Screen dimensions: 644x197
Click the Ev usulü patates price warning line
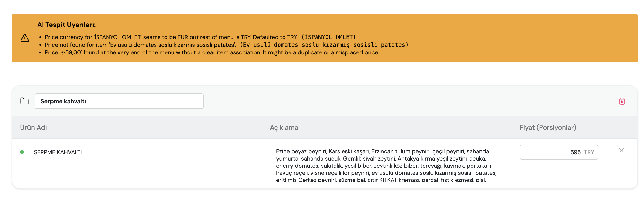pyautogui.click(x=200, y=45)
